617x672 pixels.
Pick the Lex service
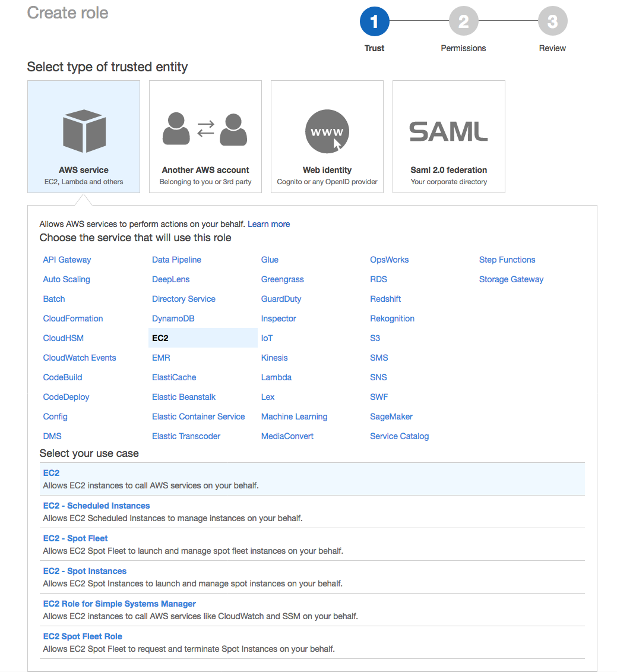tap(268, 397)
